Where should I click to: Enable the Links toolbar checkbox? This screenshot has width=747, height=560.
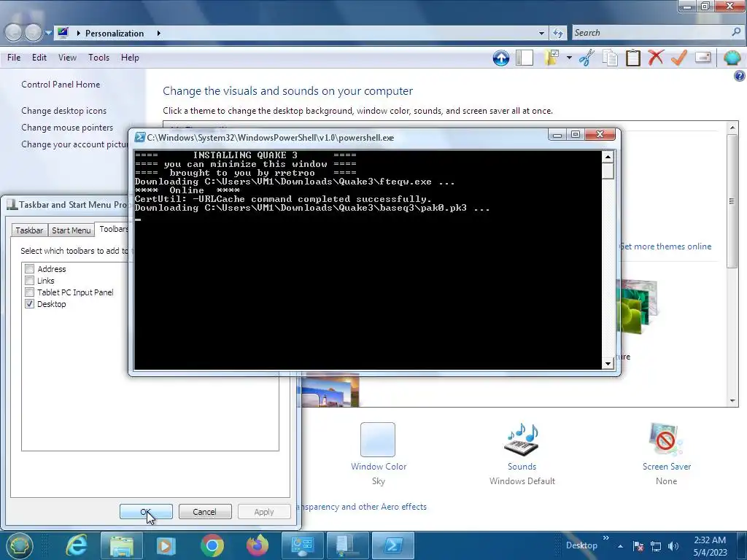click(x=29, y=281)
